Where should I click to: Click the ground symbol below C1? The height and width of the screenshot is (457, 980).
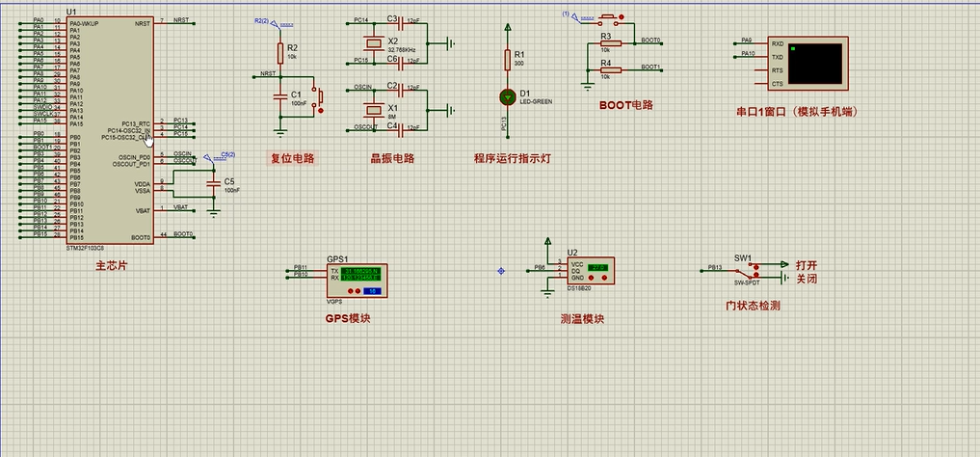point(280,132)
